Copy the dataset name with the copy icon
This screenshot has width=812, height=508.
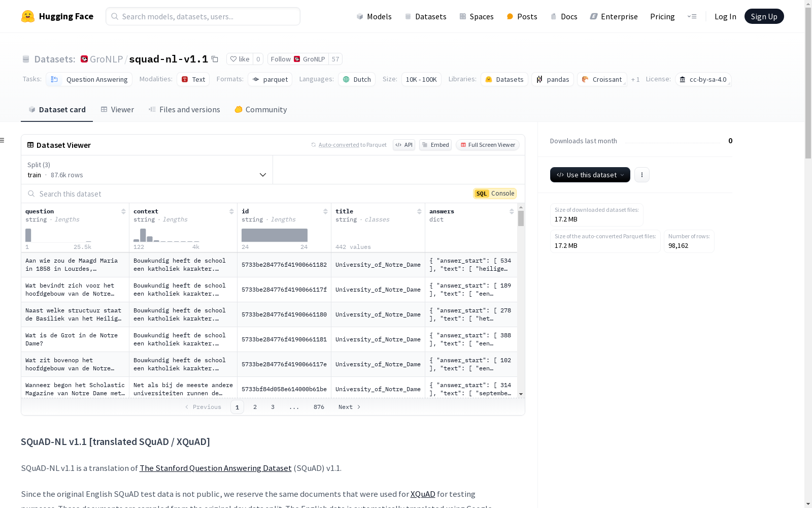(x=215, y=59)
